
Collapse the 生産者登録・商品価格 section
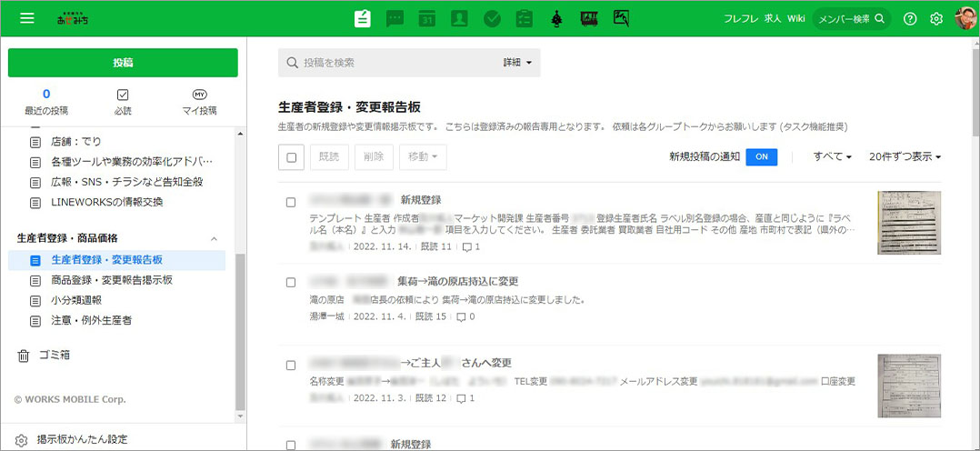pos(214,238)
